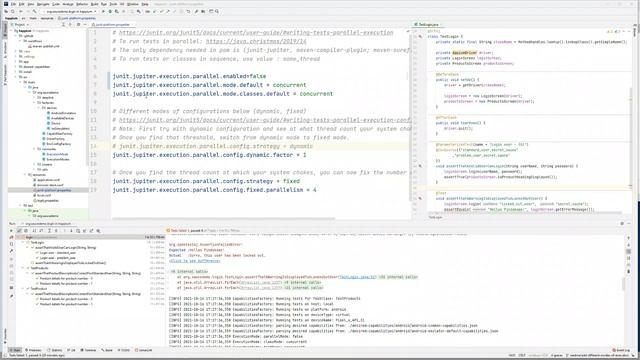This screenshot has height=360, width=640.
Task: Clear console with trash icon
Action: point(629,271)
